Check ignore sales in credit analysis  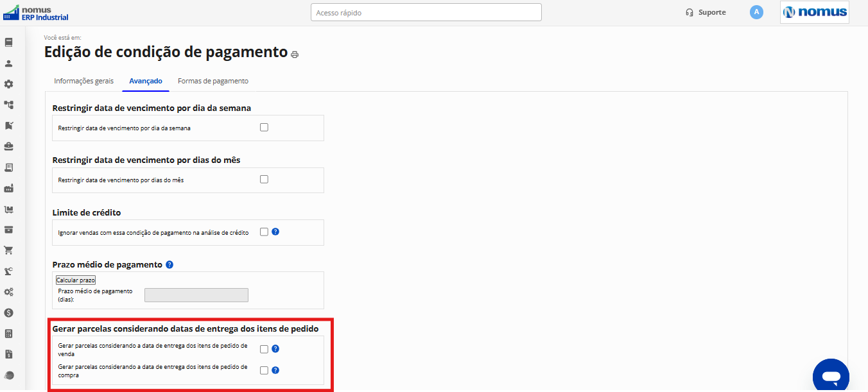click(x=264, y=232)
